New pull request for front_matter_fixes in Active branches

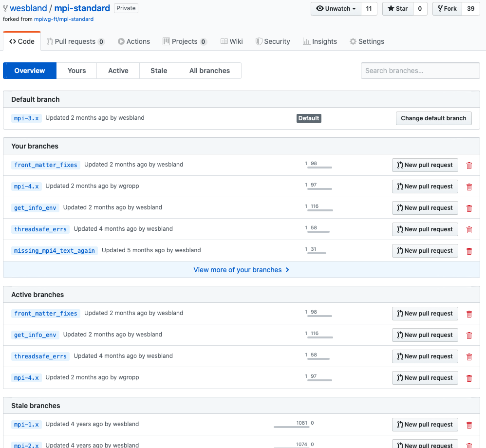coord(425,314)
